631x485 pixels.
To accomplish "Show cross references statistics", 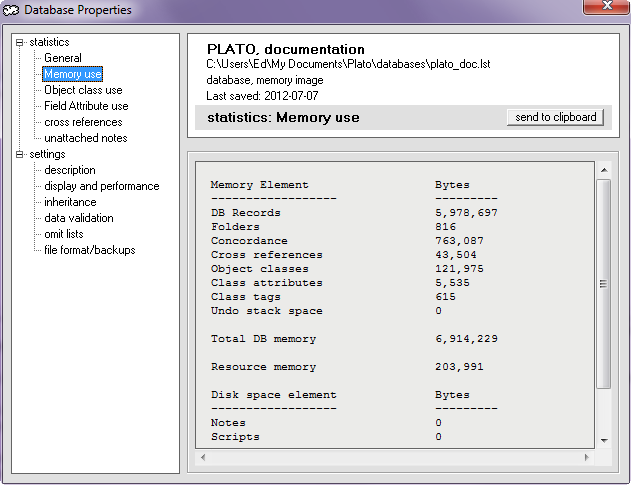I will coord(83,122).
